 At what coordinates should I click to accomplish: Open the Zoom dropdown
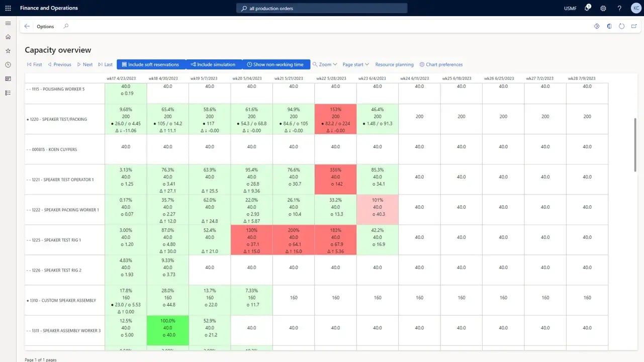325,64
